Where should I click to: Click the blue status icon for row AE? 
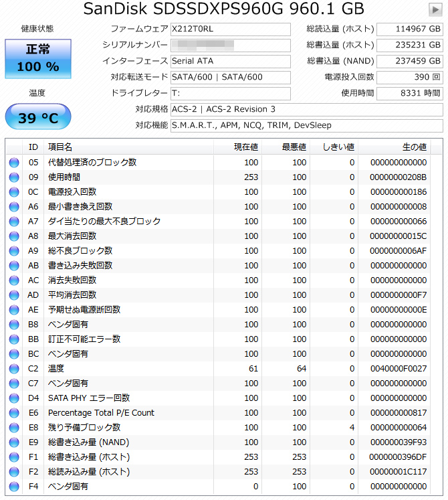point(14,310)
